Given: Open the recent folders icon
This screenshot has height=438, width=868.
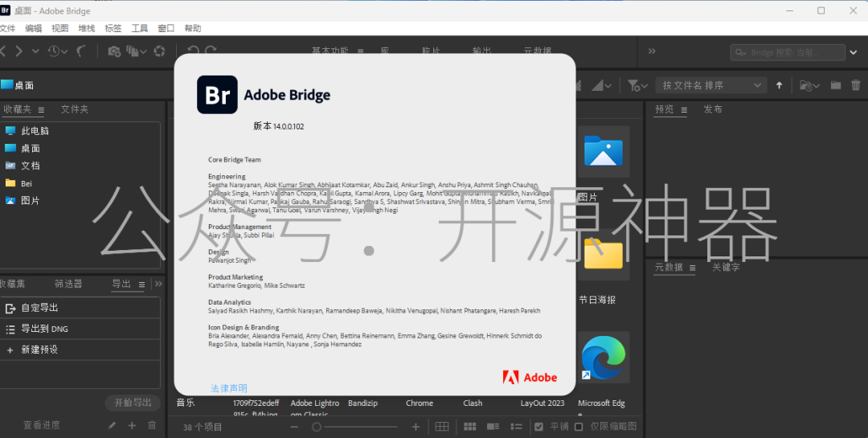Looking at the screenshot, I should [809, 85].
